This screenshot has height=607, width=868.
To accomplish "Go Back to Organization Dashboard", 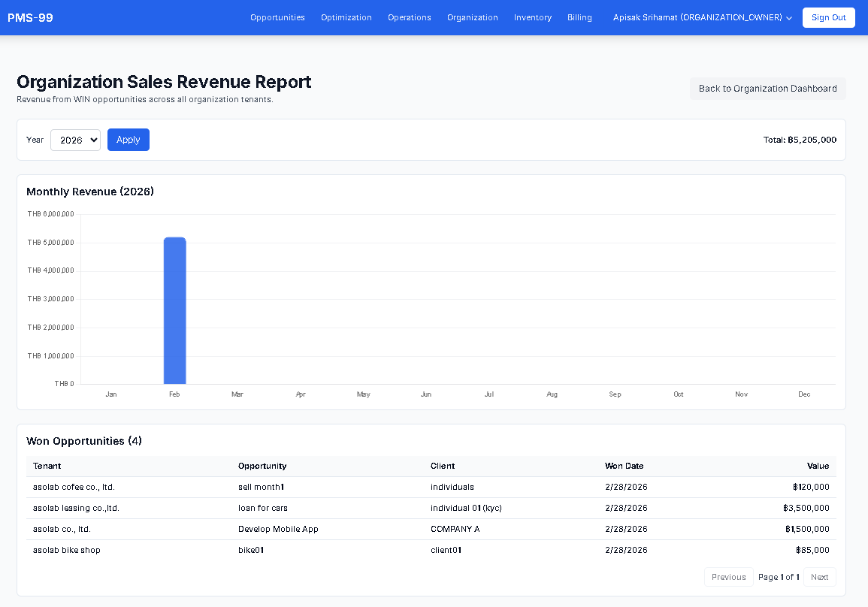I will pyautogui.click(x=767, y=89).
